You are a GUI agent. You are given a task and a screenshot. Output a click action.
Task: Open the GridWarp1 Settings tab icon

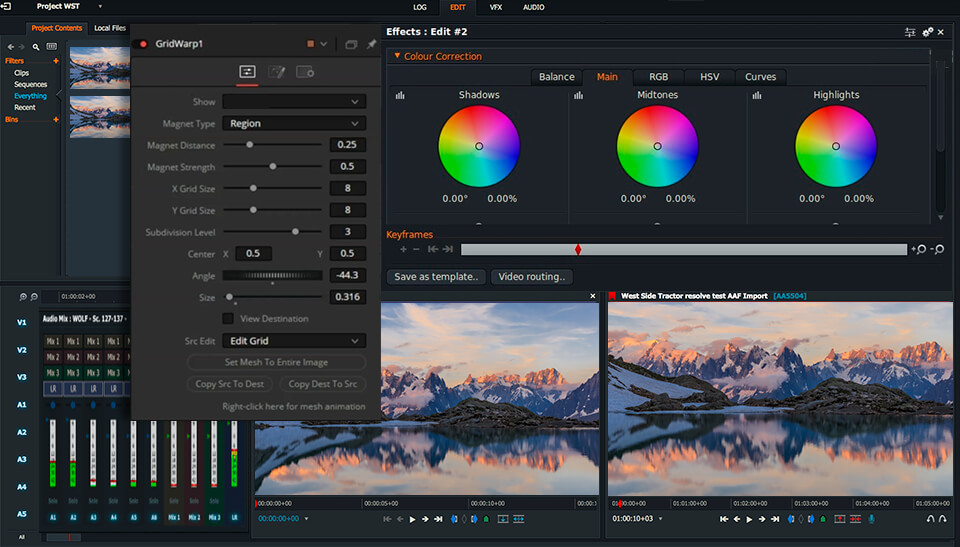(x=305, y=72)
